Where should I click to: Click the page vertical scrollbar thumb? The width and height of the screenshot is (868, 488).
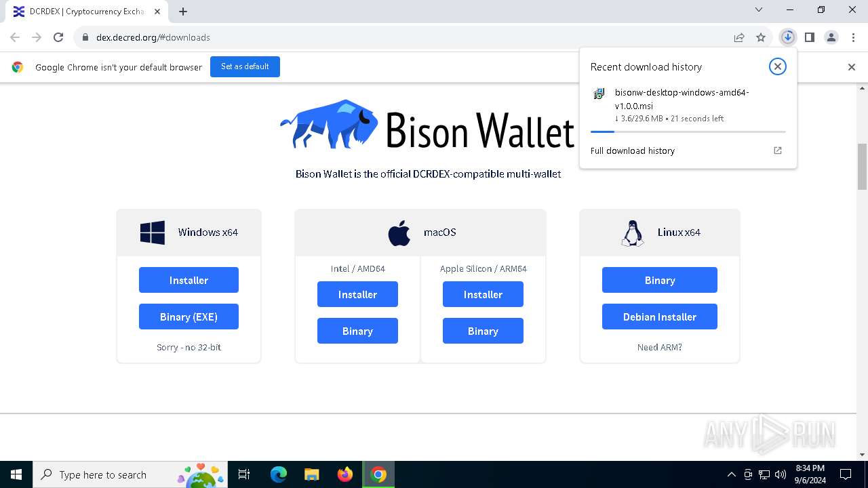[x=863, y=167]
